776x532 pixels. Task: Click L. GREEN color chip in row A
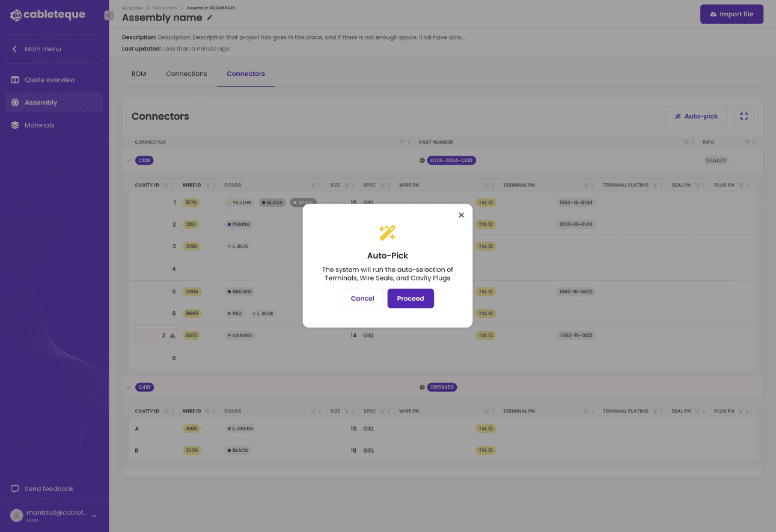point(240,429)
